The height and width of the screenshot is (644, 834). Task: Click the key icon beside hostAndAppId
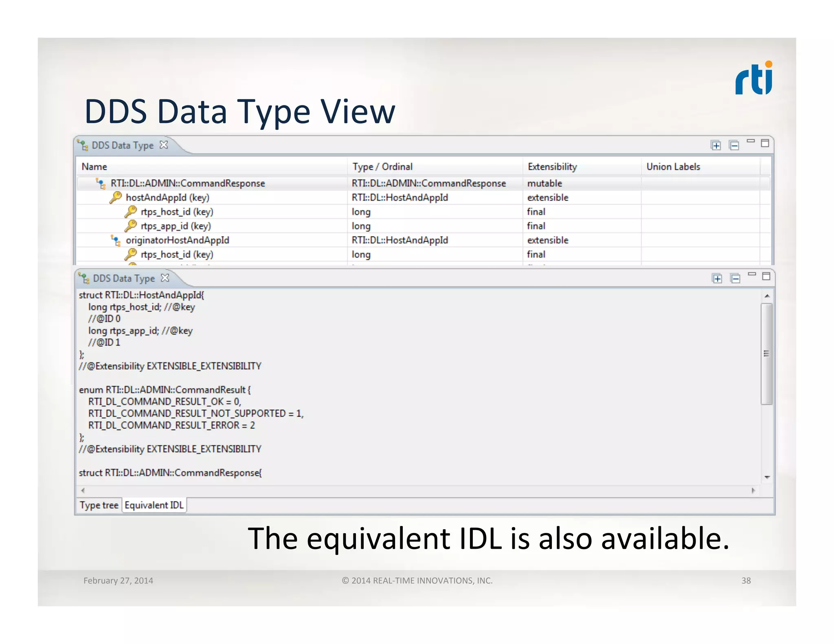tap(116, 197)
